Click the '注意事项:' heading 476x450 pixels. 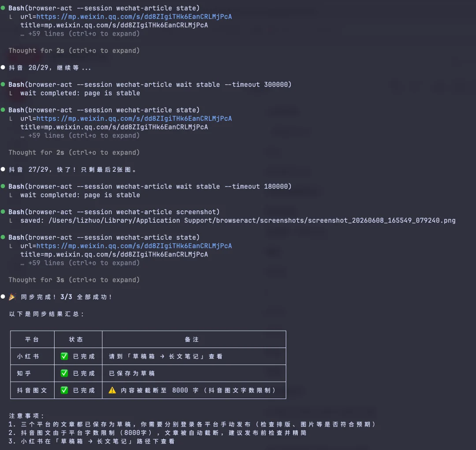[x=26, y=416]
